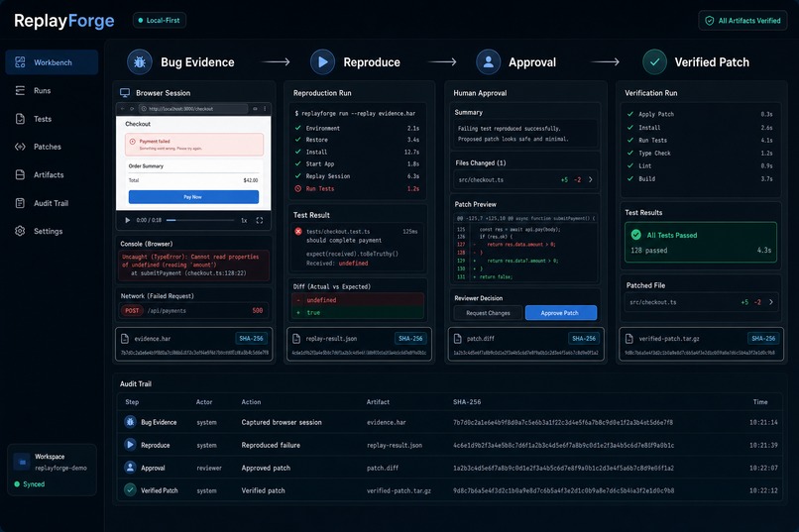Click the failed Run Tests step icon
The image size is (799, 532).
tap(298, 188)
